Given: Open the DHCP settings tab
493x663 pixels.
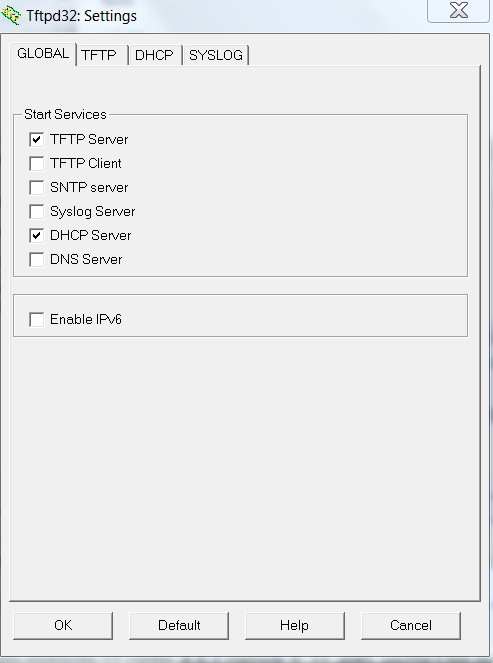Looking at the screenshot, I should click(155, 55).
